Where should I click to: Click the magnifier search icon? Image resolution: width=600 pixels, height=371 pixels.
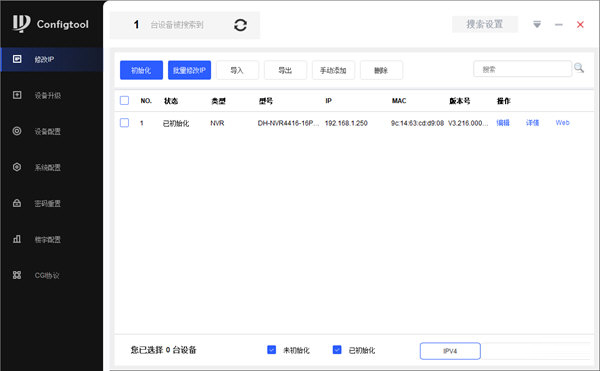579,68
